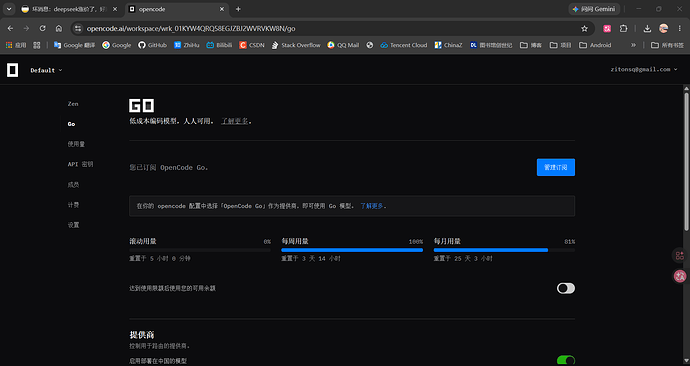Close the deepseek news tab

pyautogui.click(x=115, y=9)
